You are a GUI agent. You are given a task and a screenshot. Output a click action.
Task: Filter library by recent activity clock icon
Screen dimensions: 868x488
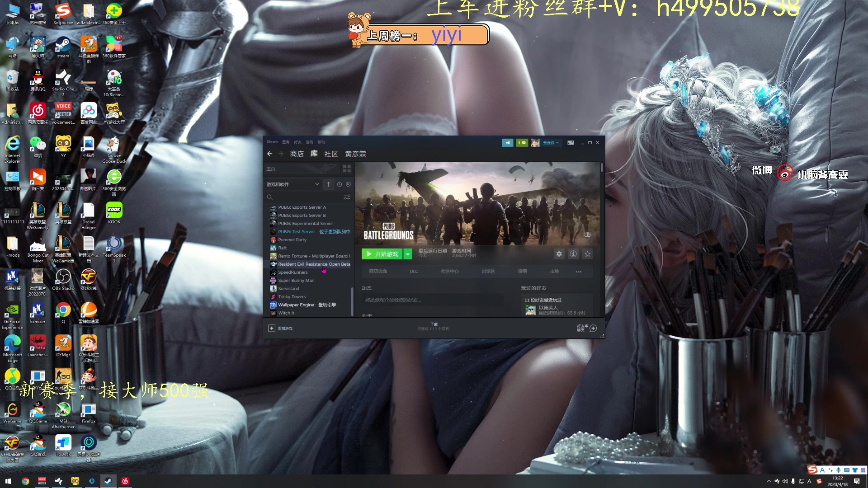[340, 184]
